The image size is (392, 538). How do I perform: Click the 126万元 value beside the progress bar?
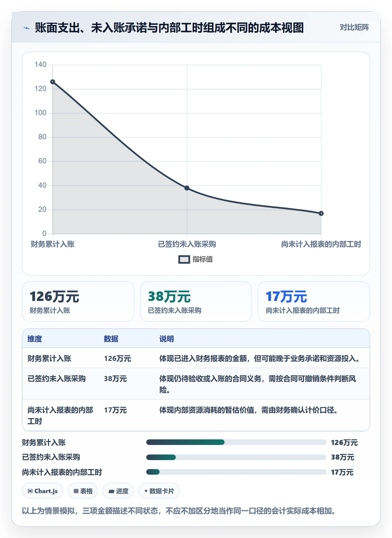point(344,442)
